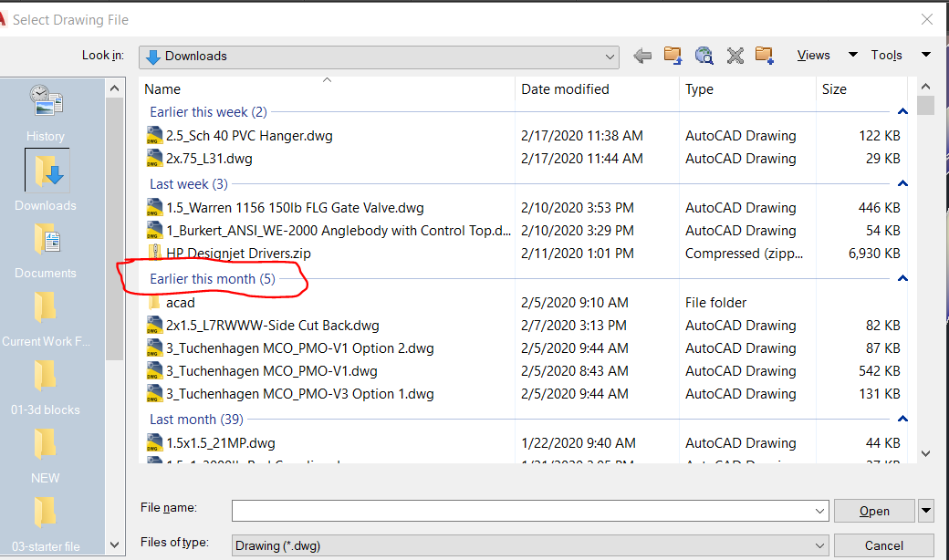949x560 pixels.
Task: Select Documents in the places sidebar
Action: tap(46, 251)
